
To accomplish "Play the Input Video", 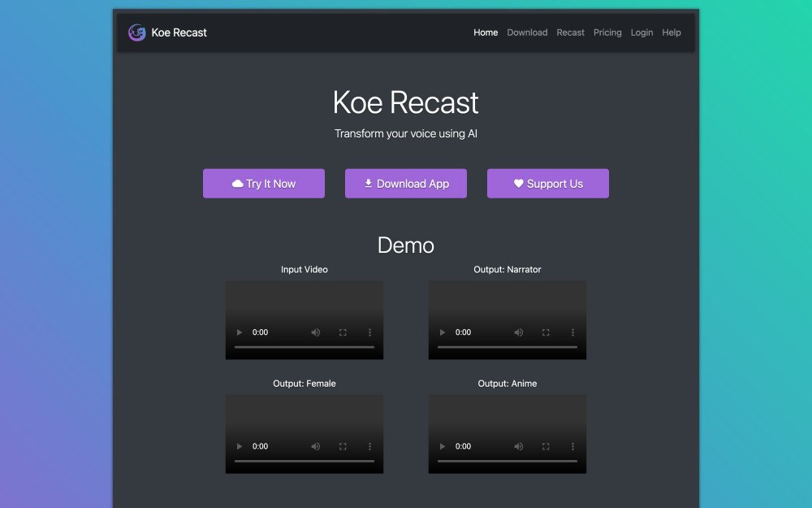I will coord(240,332).
